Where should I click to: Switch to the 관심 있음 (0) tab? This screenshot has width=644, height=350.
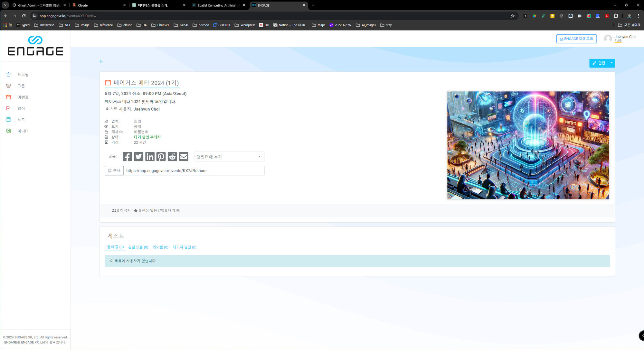[138, 247]
